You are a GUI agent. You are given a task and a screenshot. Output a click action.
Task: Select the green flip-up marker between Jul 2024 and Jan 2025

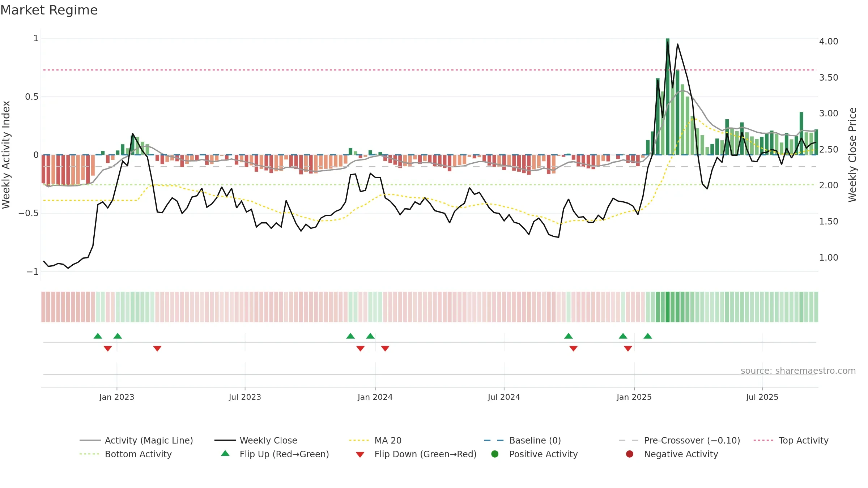569,336
